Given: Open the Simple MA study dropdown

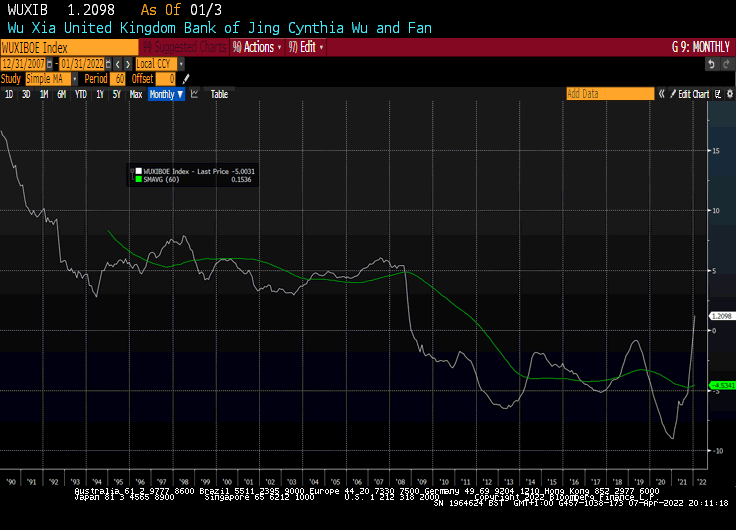Looking at the screenshot, I should click(x=49, y=78).
